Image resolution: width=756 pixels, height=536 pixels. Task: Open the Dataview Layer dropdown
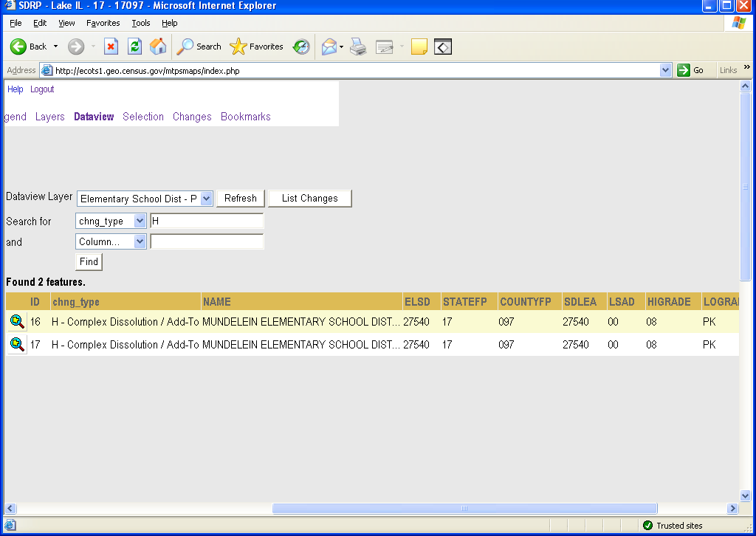click(x=206, y=199)
